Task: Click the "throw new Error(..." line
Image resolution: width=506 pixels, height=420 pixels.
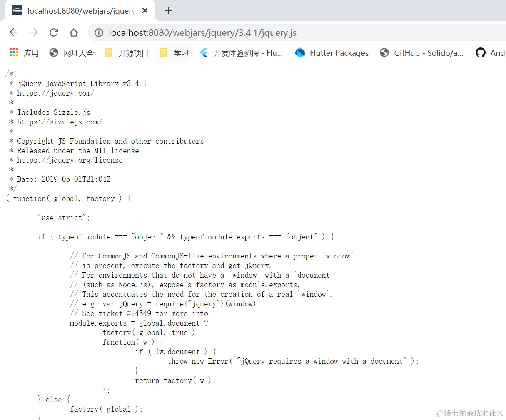Action: (293, 361)
